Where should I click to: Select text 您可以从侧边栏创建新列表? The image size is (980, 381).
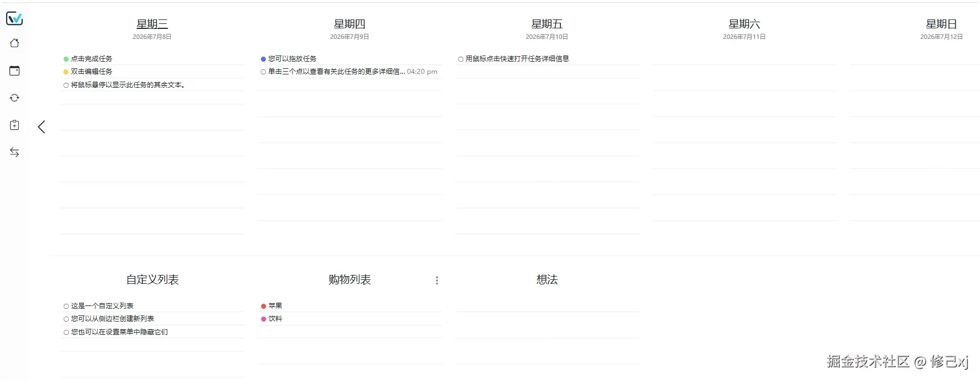[113, 319]
